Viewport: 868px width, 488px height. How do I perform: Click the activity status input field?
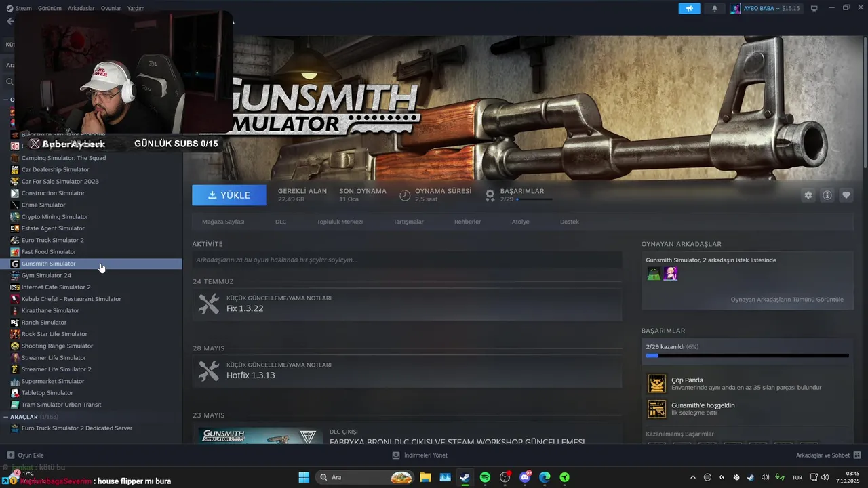[x=407, y=260]
